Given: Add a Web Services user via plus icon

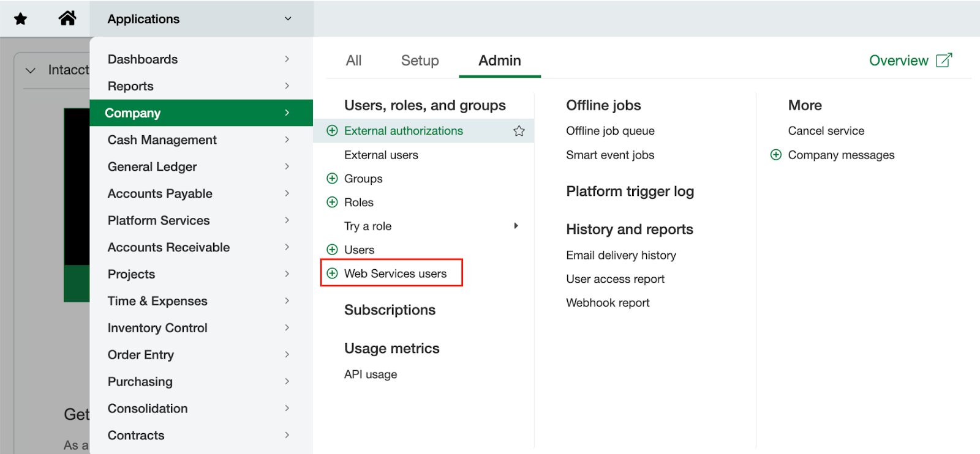Looking at the screenshot, I should click(332, 273).
